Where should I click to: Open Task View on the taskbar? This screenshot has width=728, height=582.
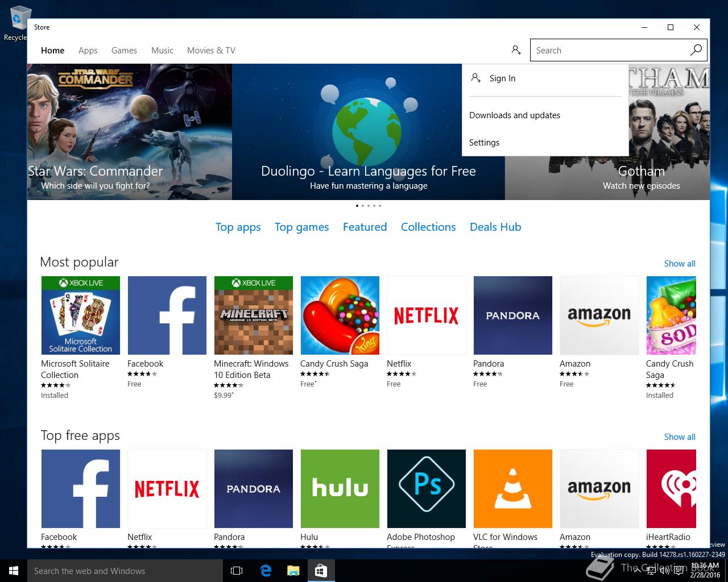[237, 571]
